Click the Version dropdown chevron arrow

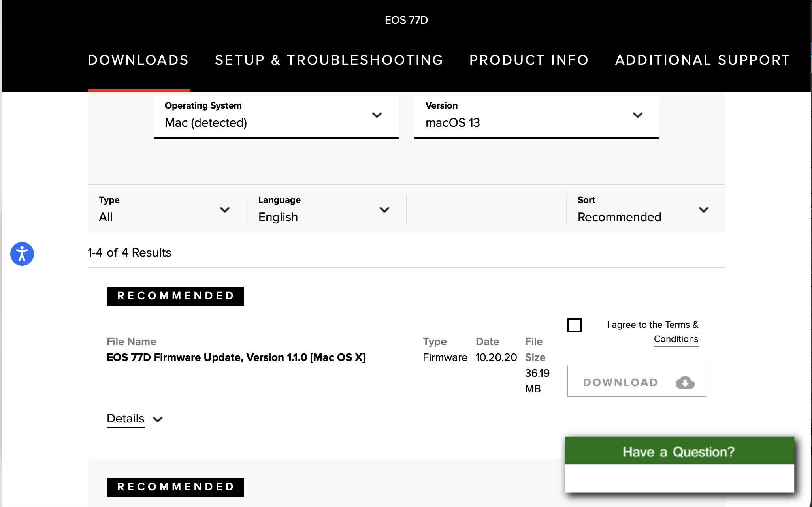tap(637, 115)
